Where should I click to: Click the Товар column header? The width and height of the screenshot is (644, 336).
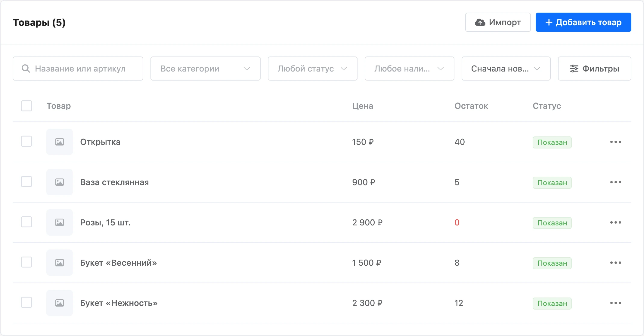(59, 106)
